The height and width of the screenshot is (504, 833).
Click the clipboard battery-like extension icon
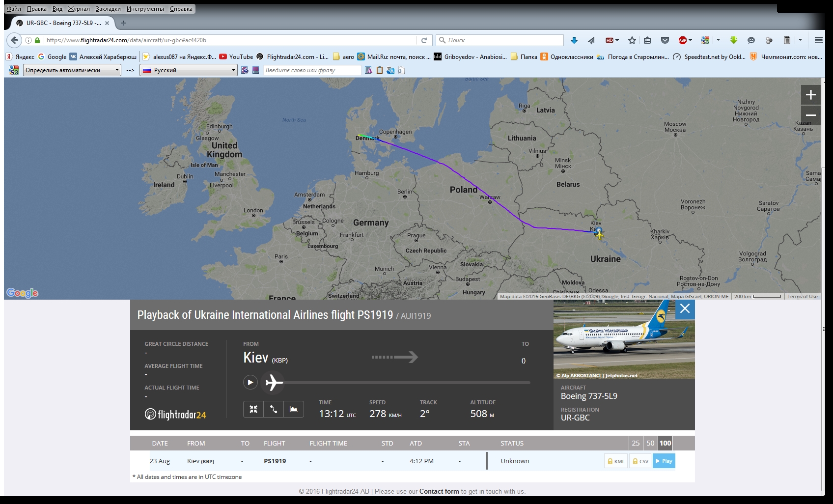[787, 40]
